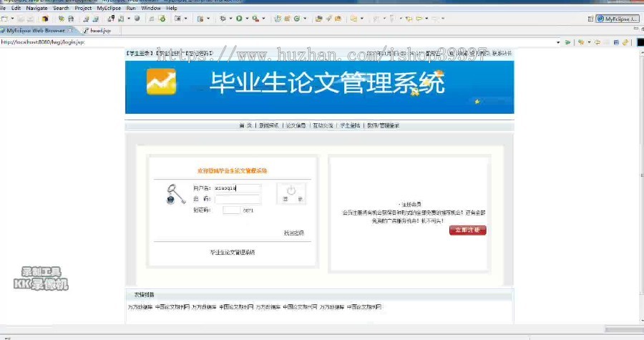Screen dimensions: 644x340
Task: Open the Help menu
Action: coord(172,8)
